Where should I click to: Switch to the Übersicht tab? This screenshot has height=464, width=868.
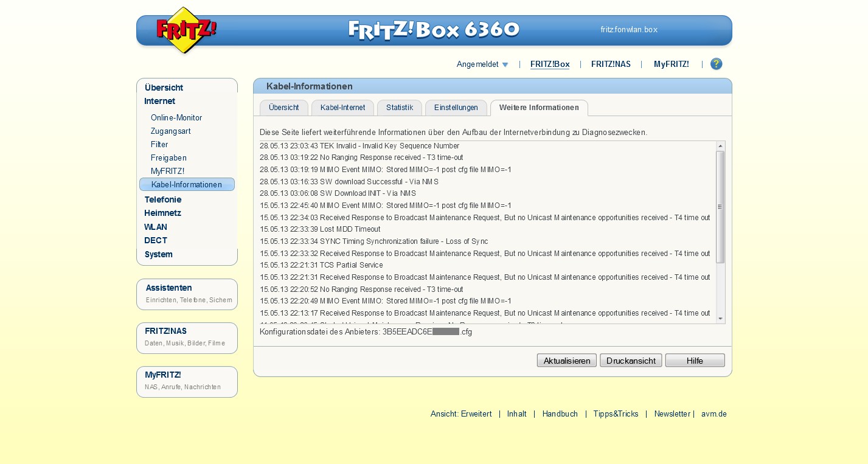[x=284, y=108]
